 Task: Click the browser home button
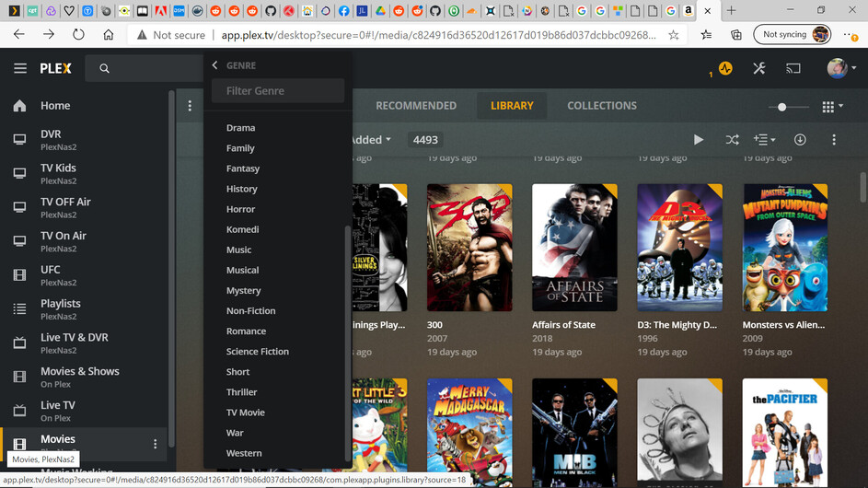pos(109,34)
